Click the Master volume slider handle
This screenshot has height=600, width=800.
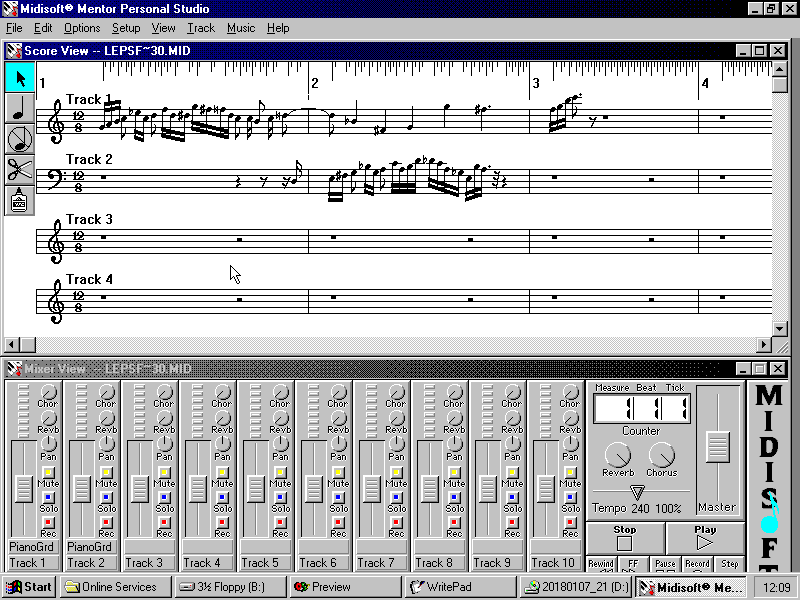coord(718,446)
